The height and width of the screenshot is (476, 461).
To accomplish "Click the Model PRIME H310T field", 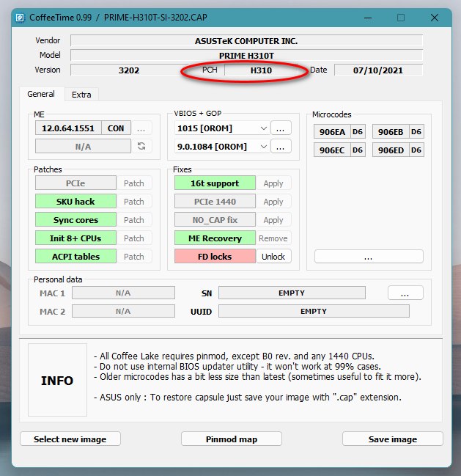I will [246, 56].
